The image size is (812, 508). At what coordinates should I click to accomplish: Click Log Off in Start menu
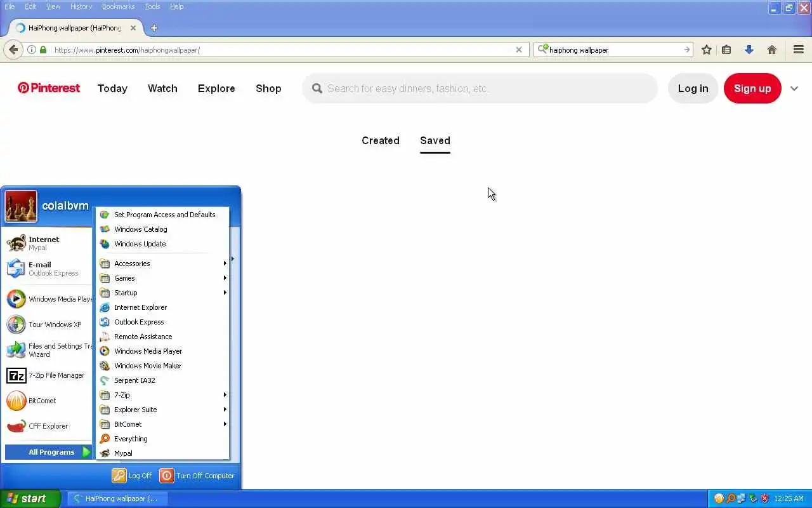pyautogui.click(x=132, y=476)
